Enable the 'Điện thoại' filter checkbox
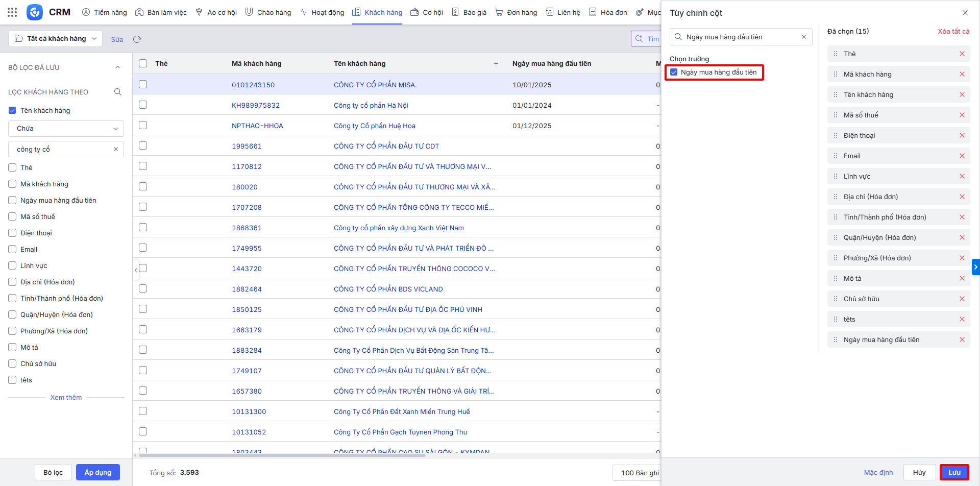The image size is (980, 486). point(12,233)
